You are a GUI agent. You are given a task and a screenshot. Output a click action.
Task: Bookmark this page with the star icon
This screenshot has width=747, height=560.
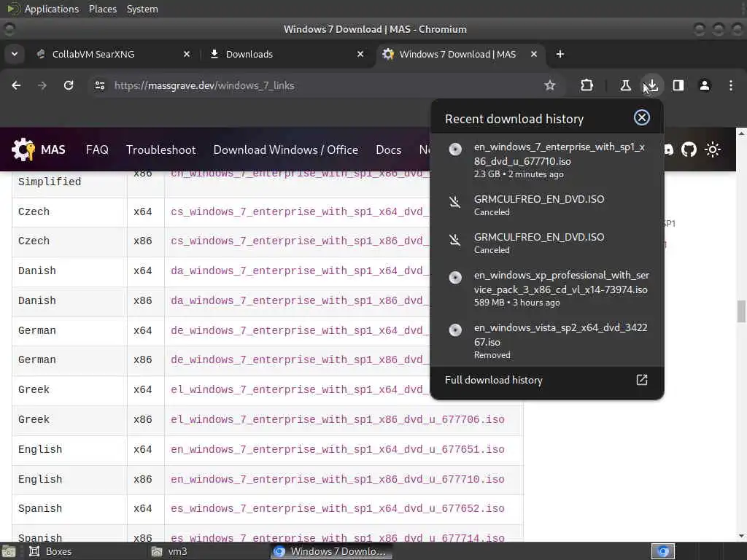(x=550, y=85)
